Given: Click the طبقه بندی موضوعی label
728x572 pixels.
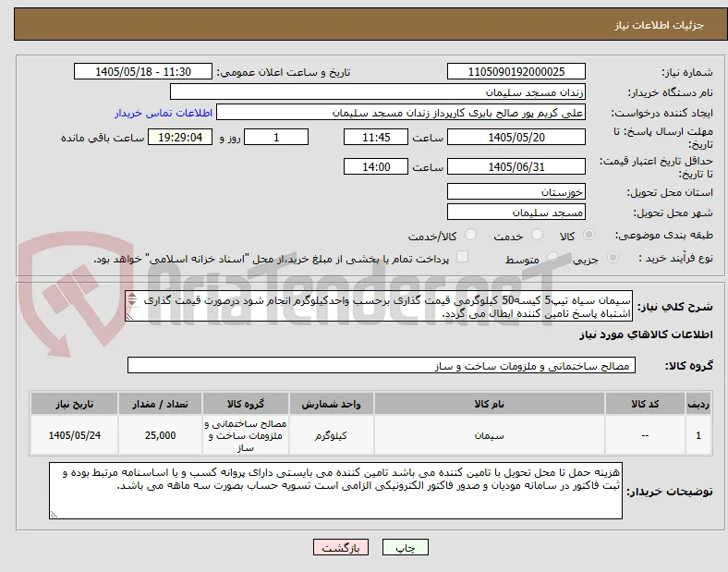Looking at the screenshot, I should (664, 235).
